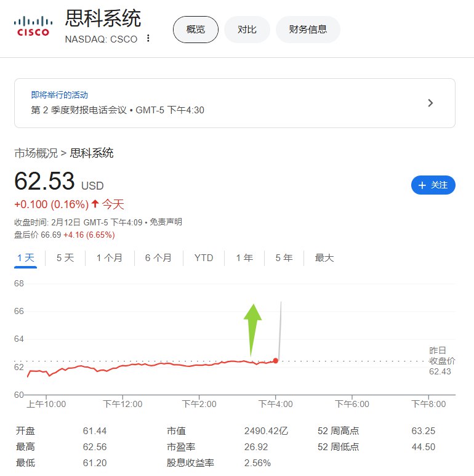Select the 1 个月 chart range
Viewport: 474px width, 476px height.
coord(109,258)
